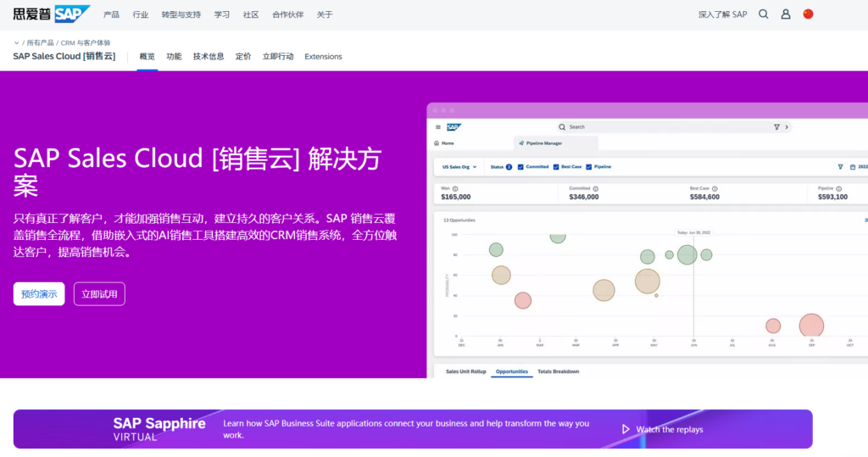Click the $346,000 Committed value
This screenshot has width=868, height=457.
(584, 197)
